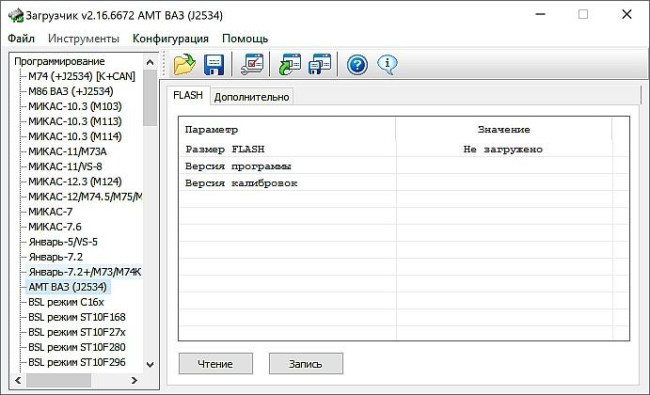Select Январь-7.2+/М73/М74К in the tree
Viewport: 650px width, 395px height.
click(x=85, y=272)
